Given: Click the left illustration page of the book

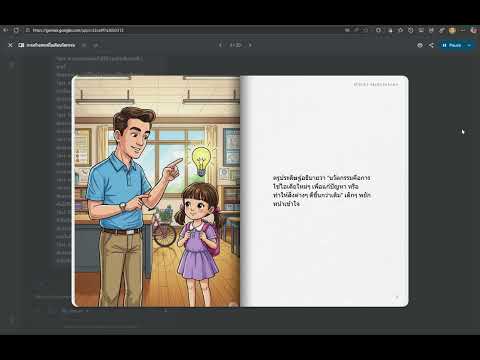Looking at the screenshot, I should [156, 191].
